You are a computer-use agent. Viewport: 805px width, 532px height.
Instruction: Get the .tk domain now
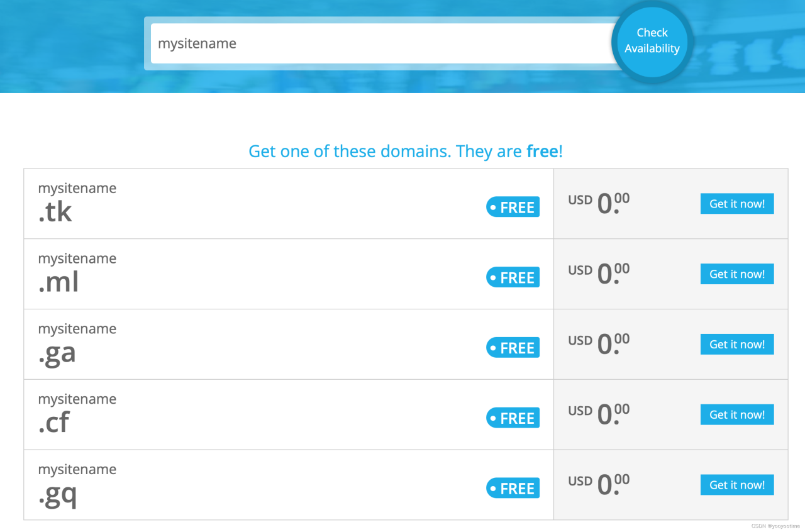pyautogui.click(x=736, y=204)
